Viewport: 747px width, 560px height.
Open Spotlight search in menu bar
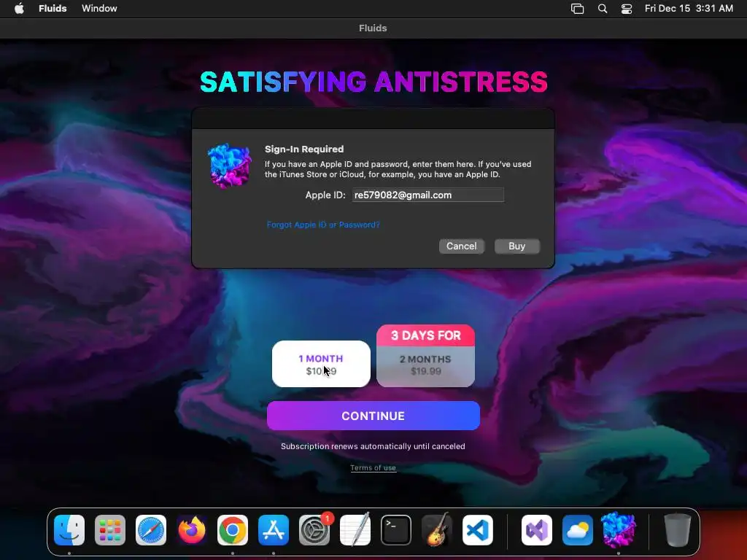pyautogui.click(x=602, y=9)
